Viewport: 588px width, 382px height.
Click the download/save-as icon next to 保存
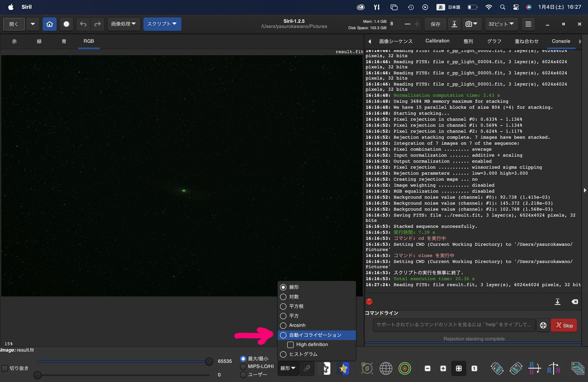pos(454,24)
